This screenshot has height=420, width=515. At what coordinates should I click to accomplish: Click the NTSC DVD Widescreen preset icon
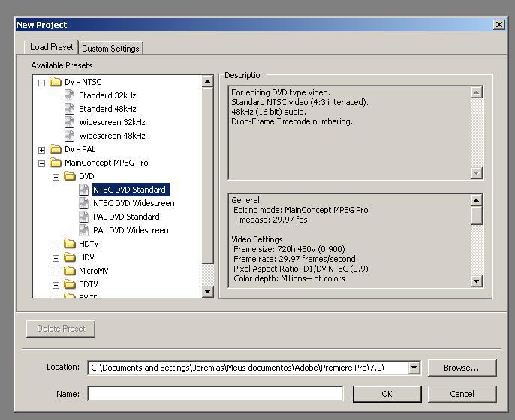point(84,203)
